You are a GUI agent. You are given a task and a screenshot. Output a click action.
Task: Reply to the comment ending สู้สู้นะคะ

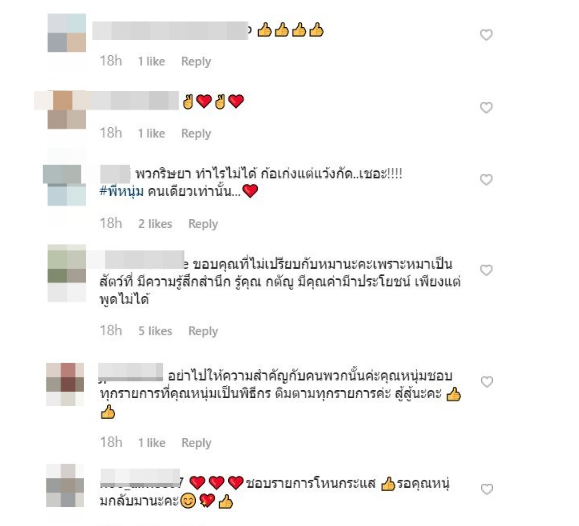click(196, 443)
